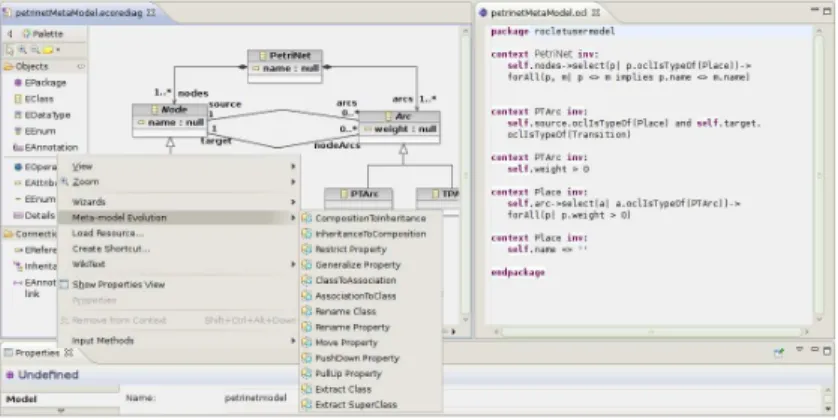Select the Node class in diagram
This screenshot has height=420, width=838.
170,120
